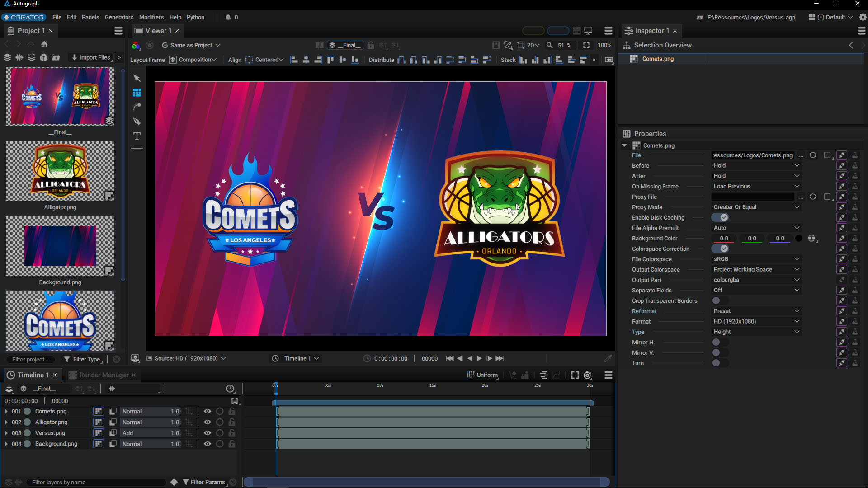Image resolution: width=868 pixels, height=488 pixels.
Task: Open the Format HD dropdown
Action: 756,321
